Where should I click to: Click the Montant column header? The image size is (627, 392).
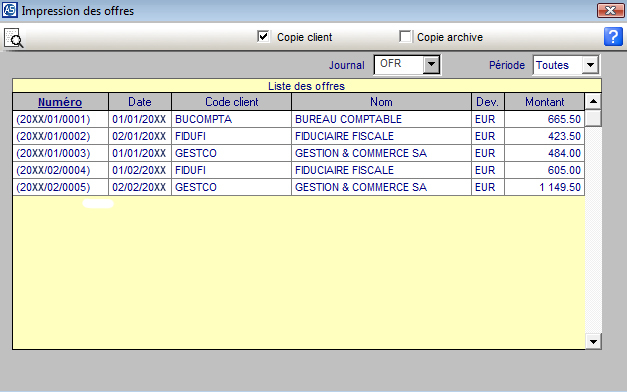click(544, 102)
